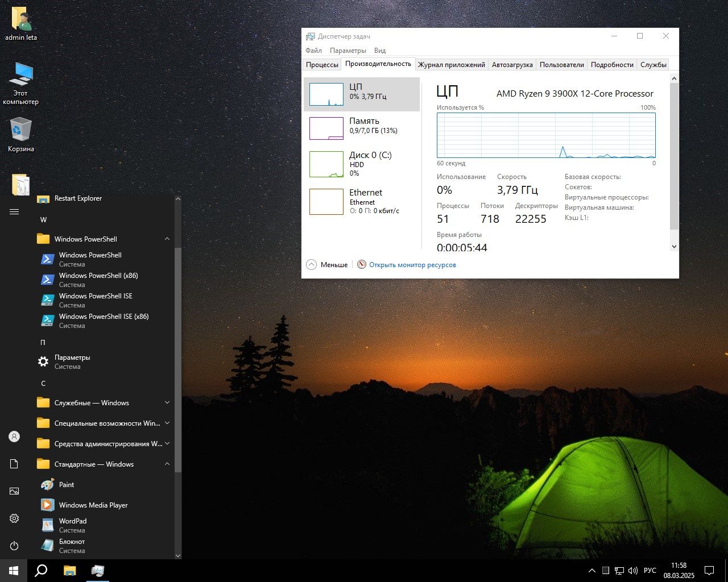This screenshot has width=728, height=582.
Task: Launch Windows Media Player
Action: (105, 505)
